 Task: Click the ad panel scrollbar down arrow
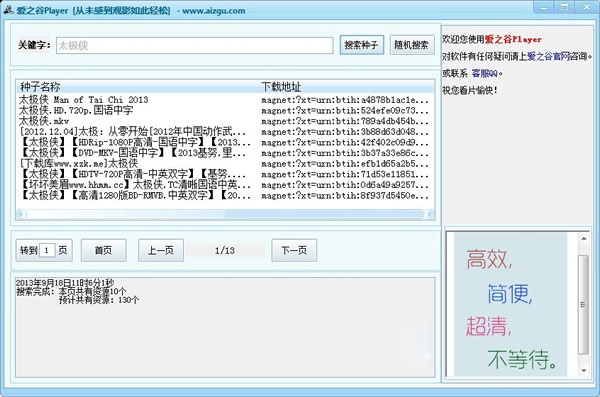point(584,370)
